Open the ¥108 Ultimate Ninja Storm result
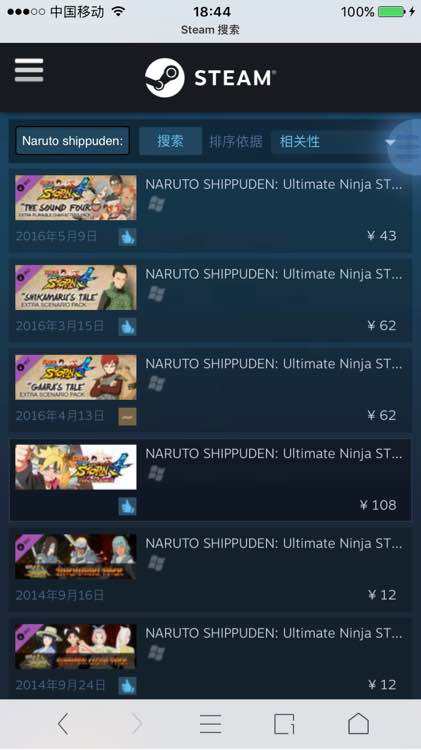 (210, 480)
